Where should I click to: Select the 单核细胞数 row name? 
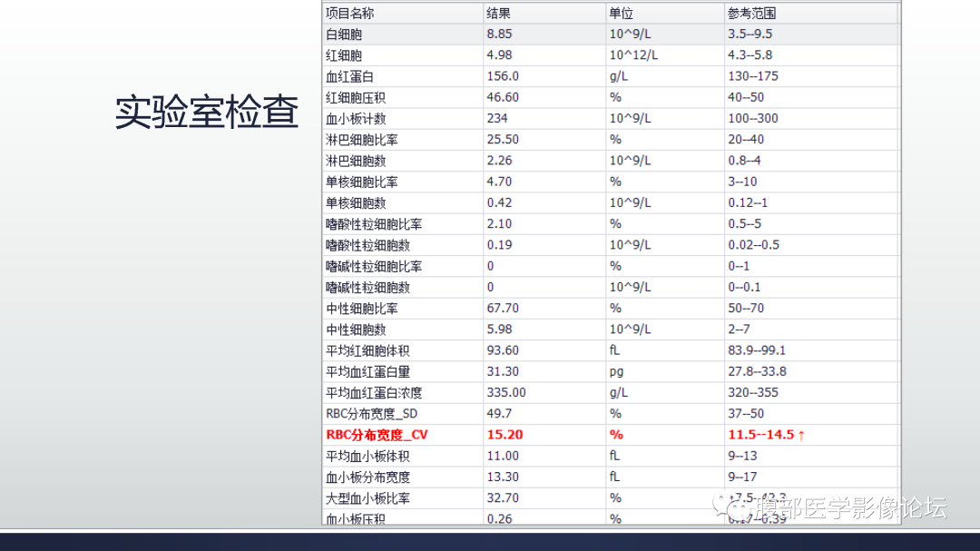tap(356, 203)
